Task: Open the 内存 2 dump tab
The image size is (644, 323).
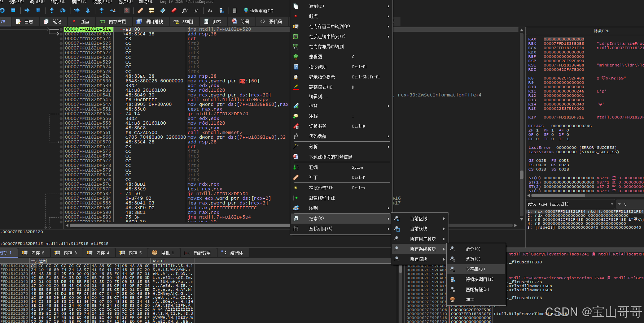Action: coord(34,253)
